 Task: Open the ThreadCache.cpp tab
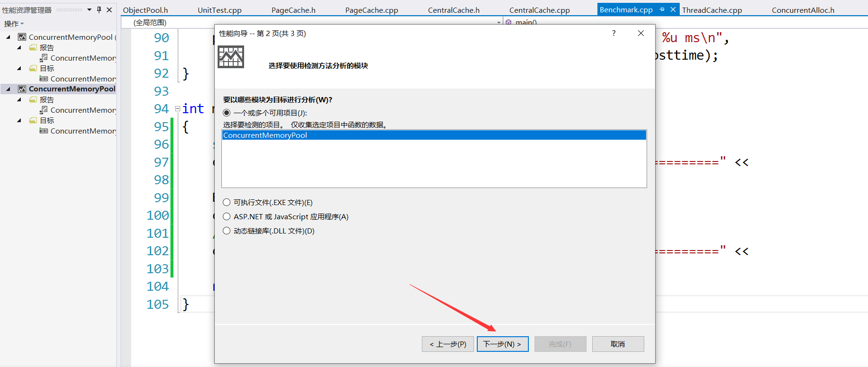[x=712, y=10]
